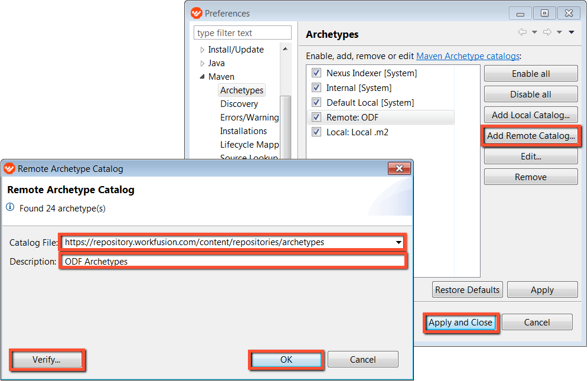Cancel the Preferences window
Screen dimensions: 588x381
coord(537,323)
